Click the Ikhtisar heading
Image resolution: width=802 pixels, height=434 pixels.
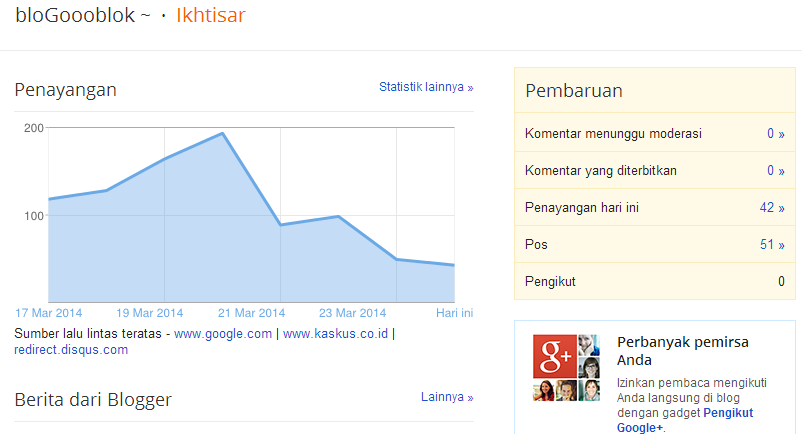tap(211, 15)
